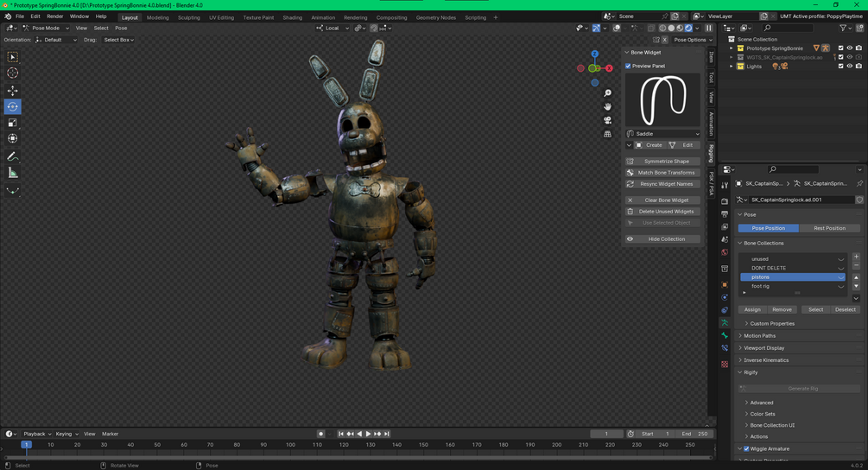Toggle auto keying record button
This screenshot has height=470, width=868.
[320, 434]
